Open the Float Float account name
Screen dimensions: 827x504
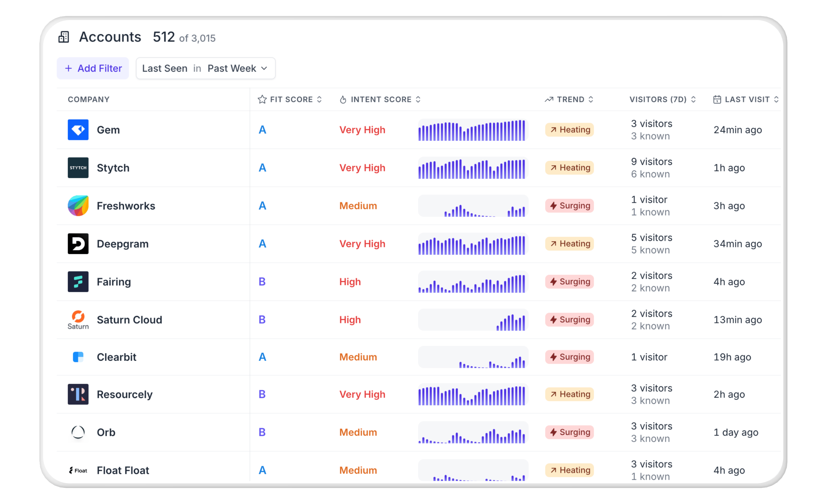[x=123, y=471]
